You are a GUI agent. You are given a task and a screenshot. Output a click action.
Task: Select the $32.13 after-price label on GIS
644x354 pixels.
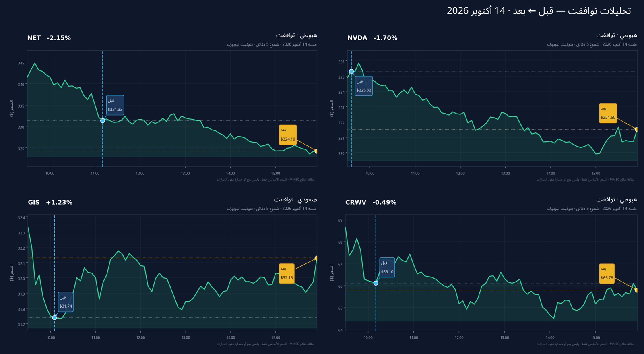tap(287, 273)
